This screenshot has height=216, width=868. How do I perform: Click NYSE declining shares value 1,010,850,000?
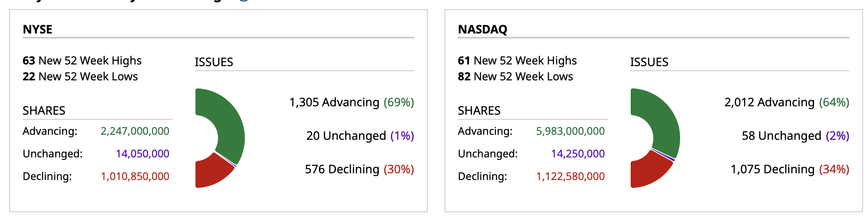click(x=135, y=176)
